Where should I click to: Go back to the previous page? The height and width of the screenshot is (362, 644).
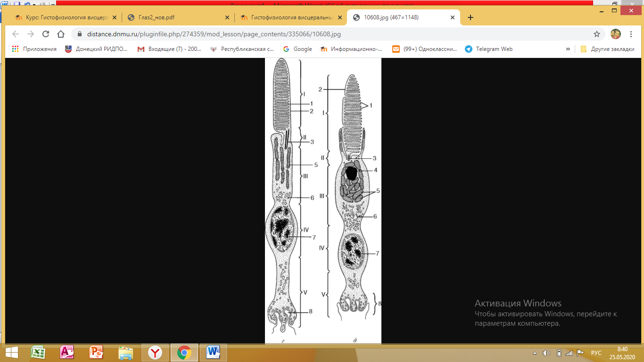[x=16, y=34]
